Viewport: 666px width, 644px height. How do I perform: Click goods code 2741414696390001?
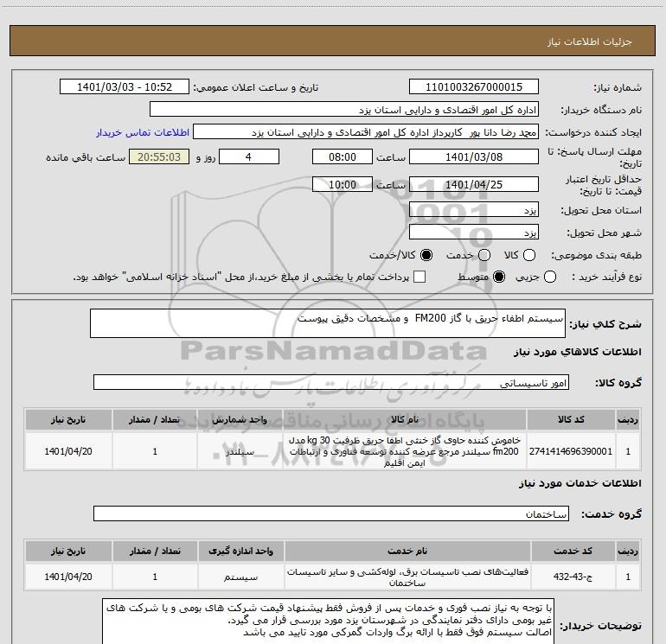[x=571, y=451]
